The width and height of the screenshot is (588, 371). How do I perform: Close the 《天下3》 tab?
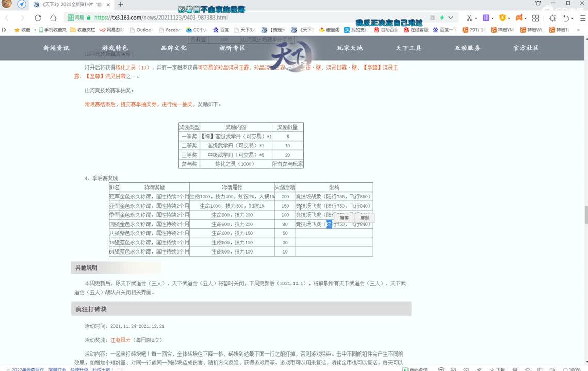click(108, 5)
